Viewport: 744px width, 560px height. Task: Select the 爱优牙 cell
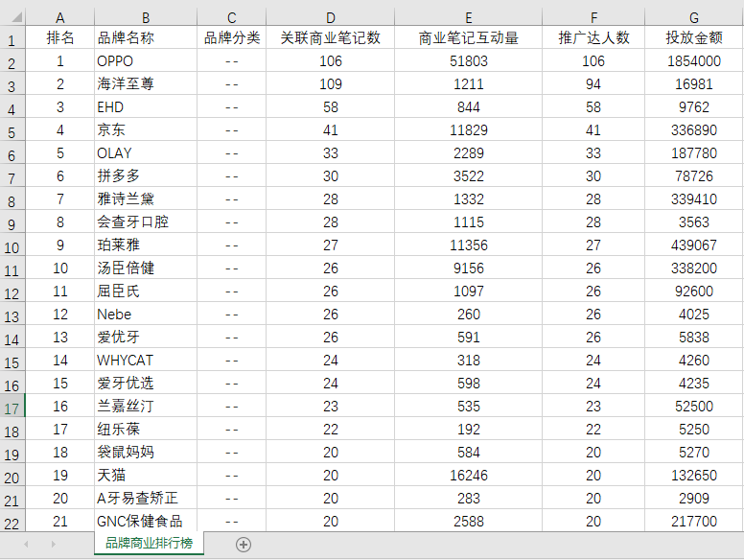(146, 337)
